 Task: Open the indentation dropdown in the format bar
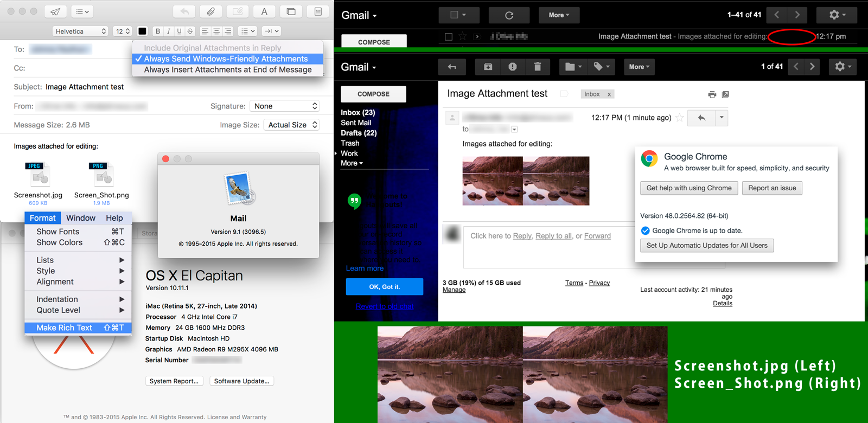[271, 31]
